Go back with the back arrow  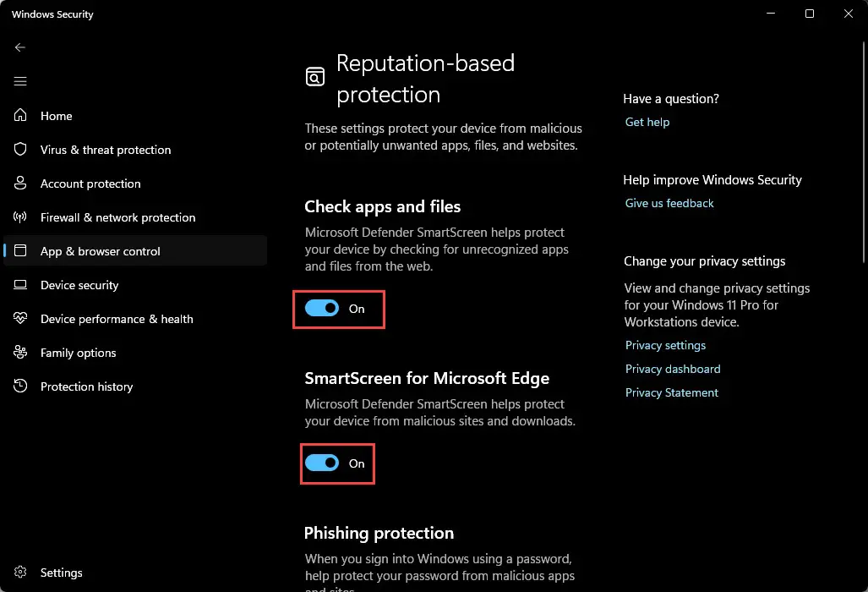click(20, 47)
